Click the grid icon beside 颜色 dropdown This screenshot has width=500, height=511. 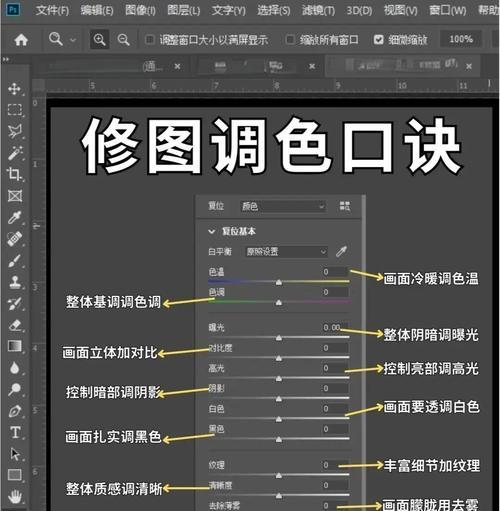pyautogui.click(x=345, y=206)
